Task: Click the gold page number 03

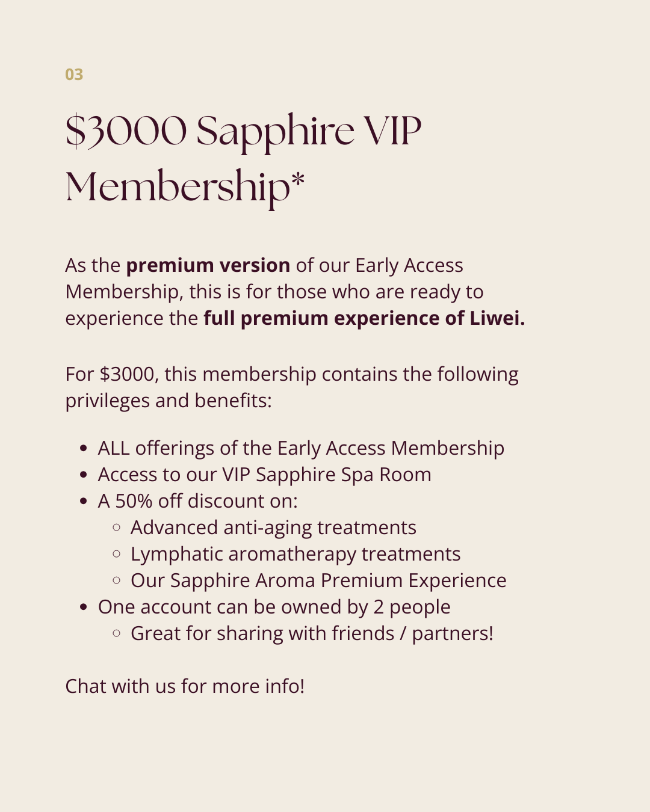Action: tap(74, 75)
